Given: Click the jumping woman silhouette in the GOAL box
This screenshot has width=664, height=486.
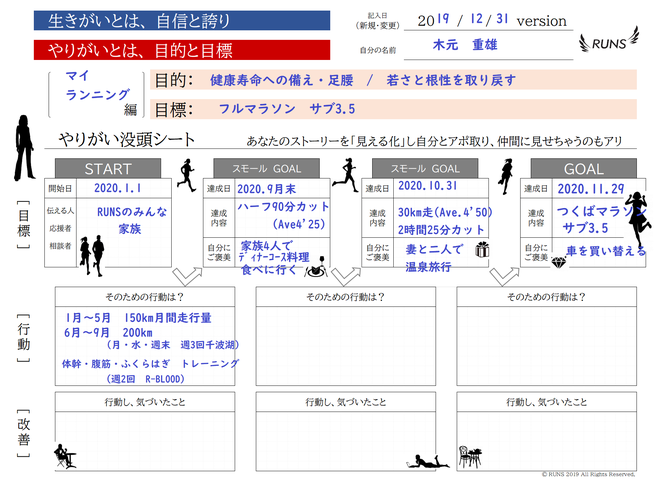Looking at the screenshot, I should click(639, 218).
